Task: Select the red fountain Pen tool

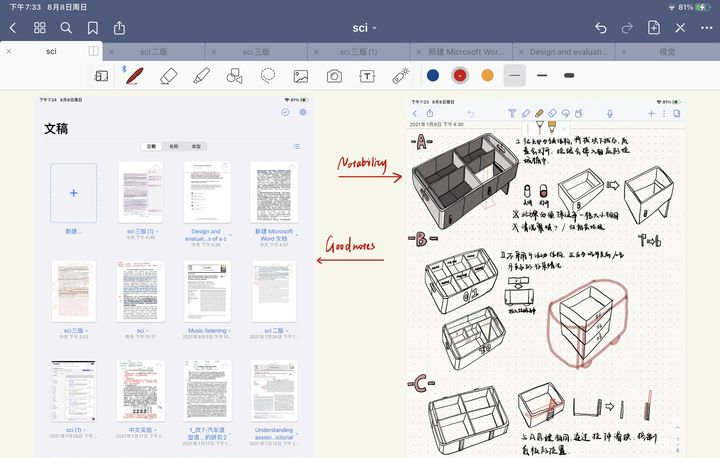Action: coord(135,76)
